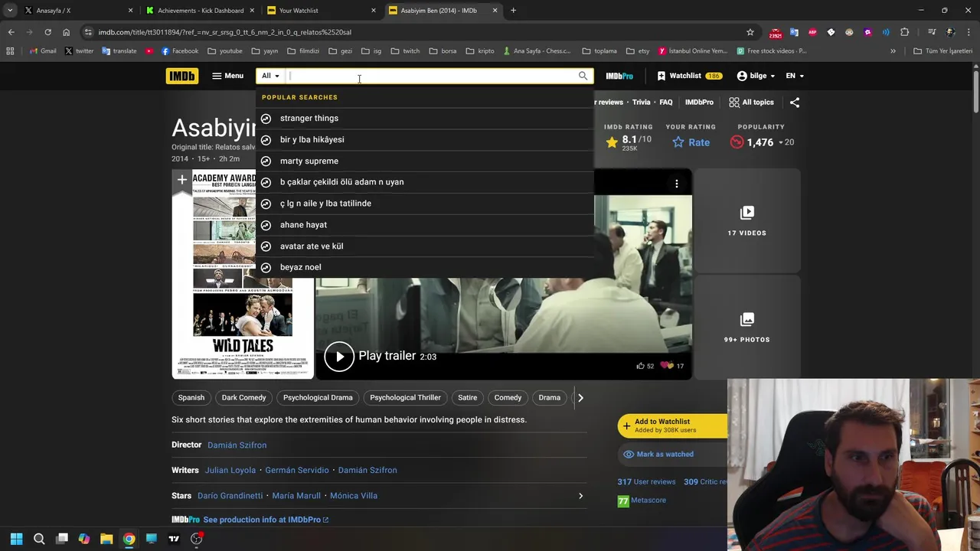The image size is (980, 551).
Task: Open the Metascore 77 link
Action: pyautogui.click(x=642, y=500)
